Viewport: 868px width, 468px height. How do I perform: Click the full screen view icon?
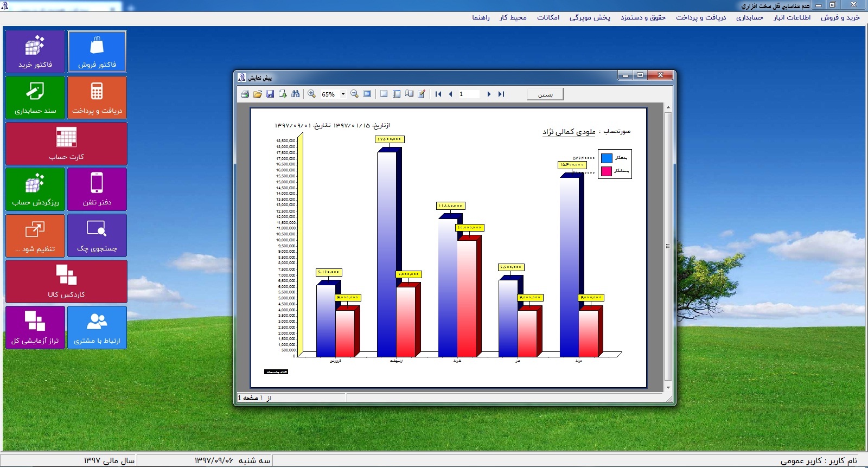[x=367, y=94]
